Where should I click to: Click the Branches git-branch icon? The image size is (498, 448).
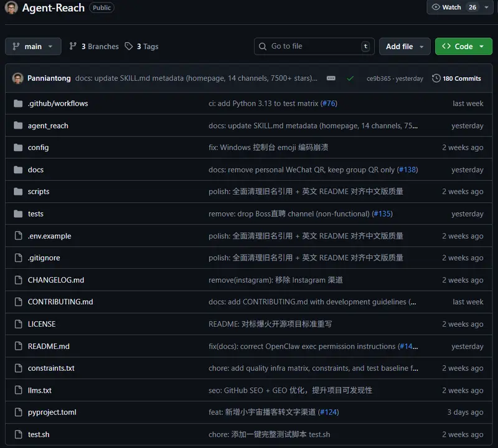[x=73, y=47]
